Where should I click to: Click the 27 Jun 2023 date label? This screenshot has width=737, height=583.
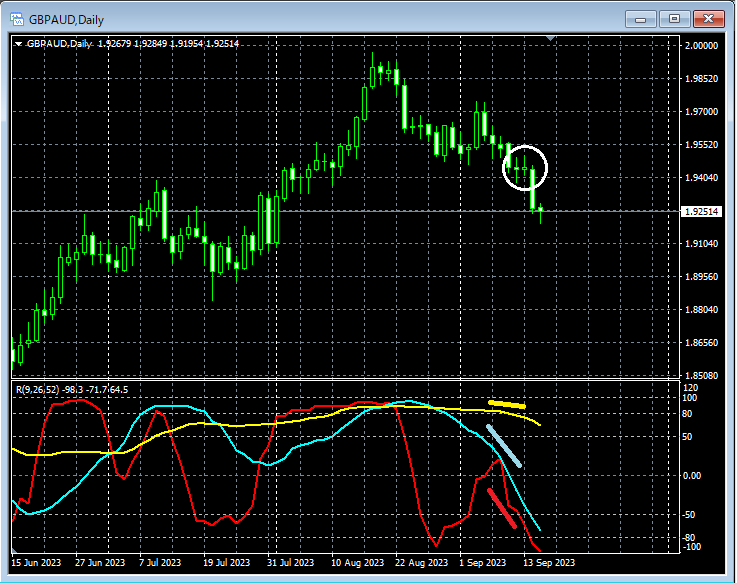(100, 563)
